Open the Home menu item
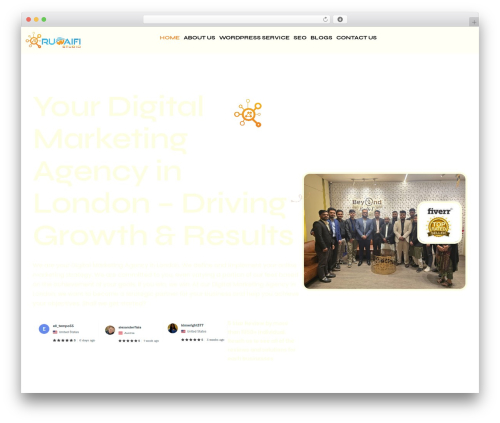500x423 pixels. coord(169,38)
